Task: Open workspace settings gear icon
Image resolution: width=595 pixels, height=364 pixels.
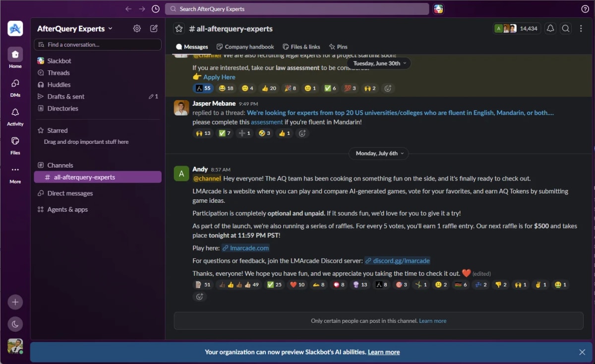Action: click(137, 29)
